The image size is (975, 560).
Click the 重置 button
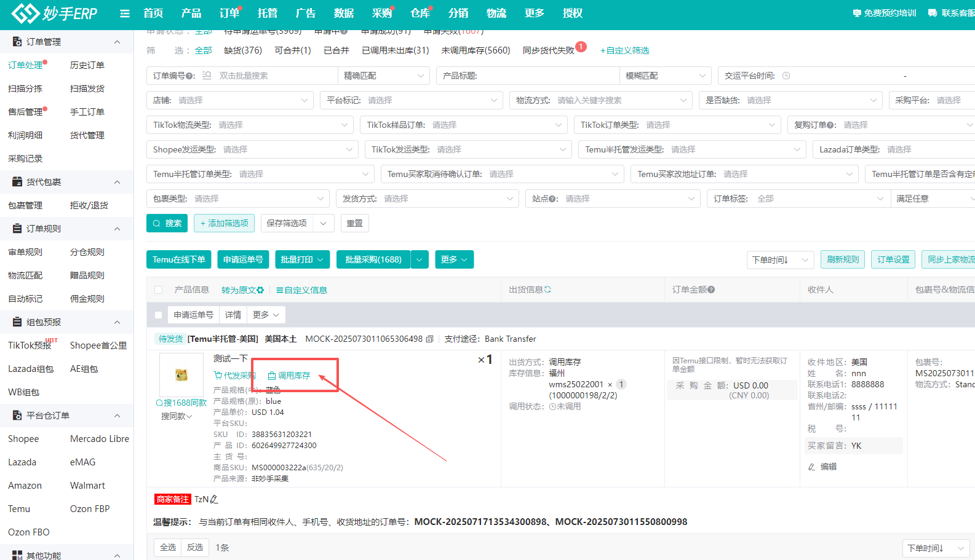pyautogui.click(x=355, y=224)
